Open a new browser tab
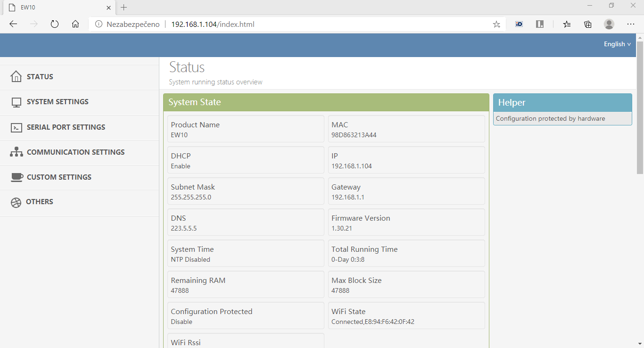The height and width of the screenshot is (348, 644). 124,8
